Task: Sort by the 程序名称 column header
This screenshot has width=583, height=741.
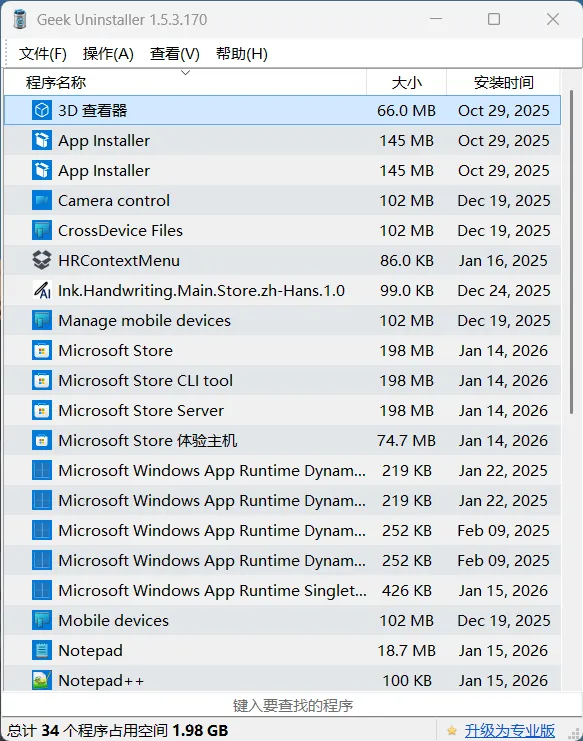Action: [185, 82]
